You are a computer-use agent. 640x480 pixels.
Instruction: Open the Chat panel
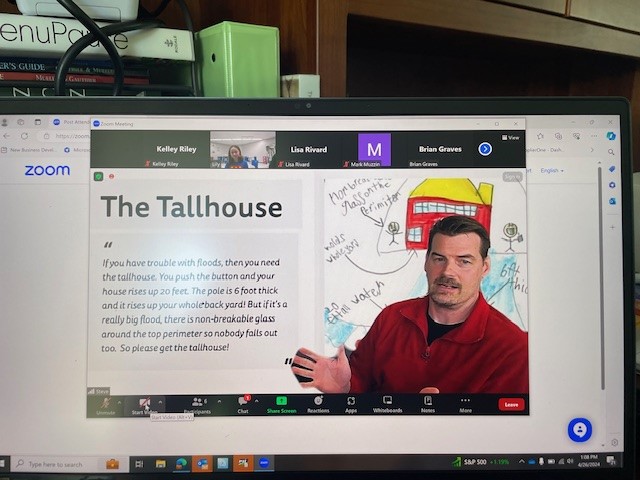coord(243,404)
